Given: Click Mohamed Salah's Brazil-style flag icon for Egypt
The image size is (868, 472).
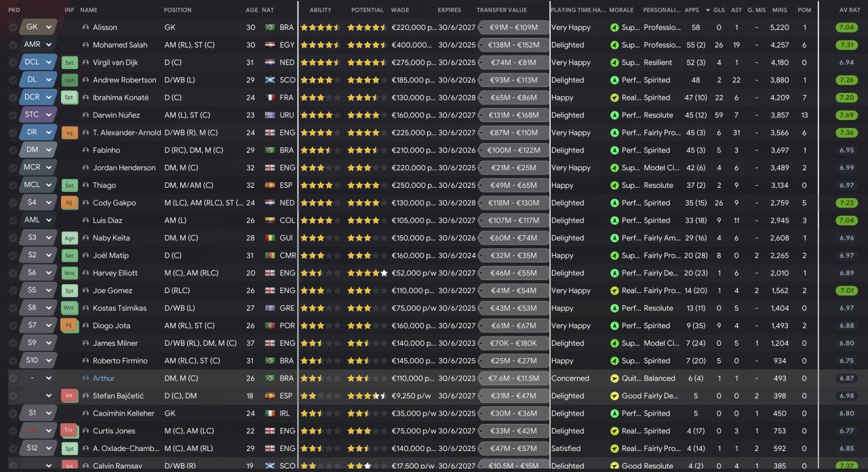Looking at the screenshot, I should pos(269,45).
